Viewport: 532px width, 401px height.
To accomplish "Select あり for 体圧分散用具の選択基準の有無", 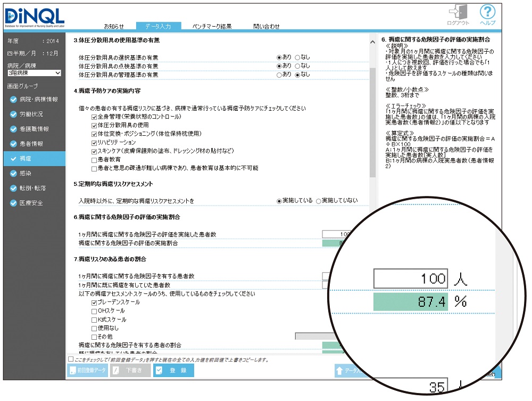I will [x=279, y=58].
